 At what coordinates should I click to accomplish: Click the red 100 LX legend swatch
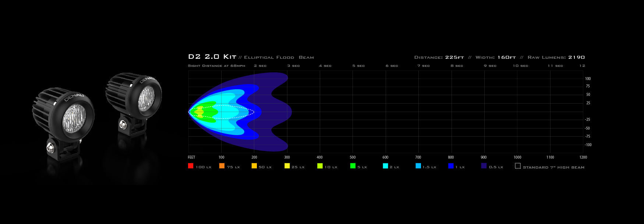pos(191,166)
